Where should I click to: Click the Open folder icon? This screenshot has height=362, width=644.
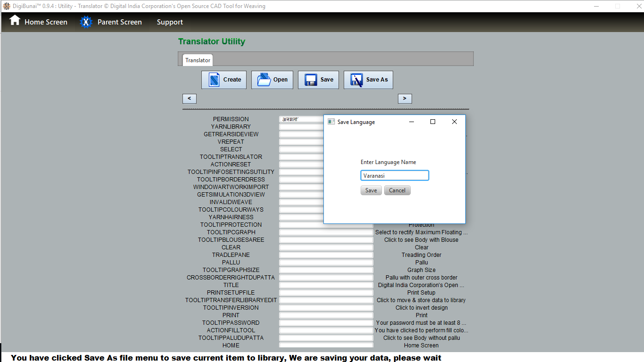coord(264,80)
